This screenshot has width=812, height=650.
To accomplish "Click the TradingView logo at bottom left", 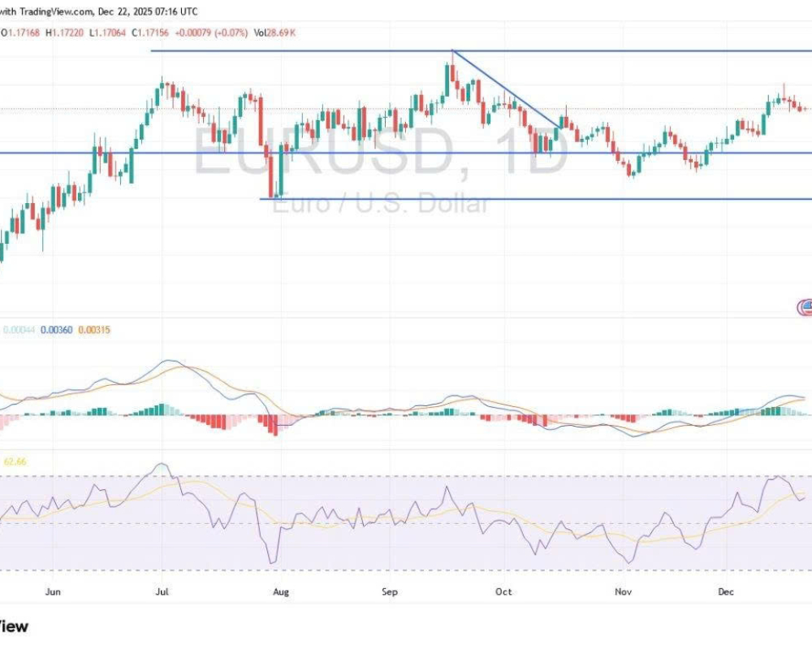I will pos(14,626).
